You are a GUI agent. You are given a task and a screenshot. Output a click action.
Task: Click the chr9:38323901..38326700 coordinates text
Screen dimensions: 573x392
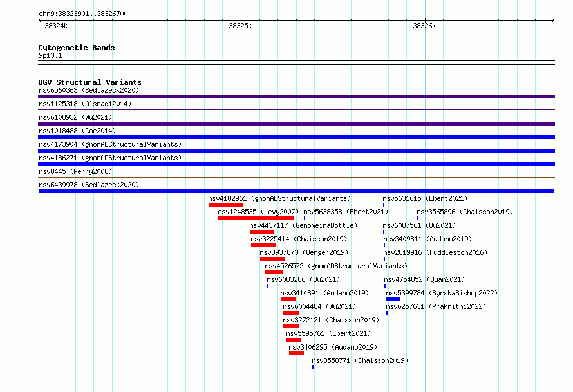pos(83,14)
